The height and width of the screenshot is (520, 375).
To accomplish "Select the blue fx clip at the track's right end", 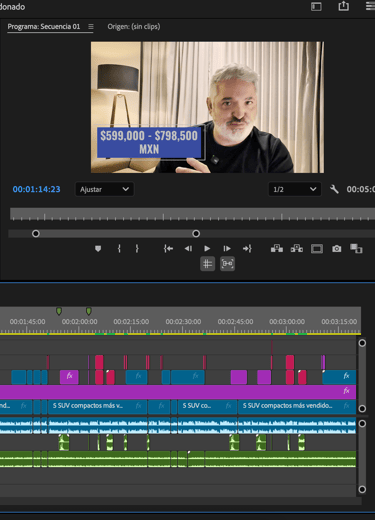I will pos(339,377).
